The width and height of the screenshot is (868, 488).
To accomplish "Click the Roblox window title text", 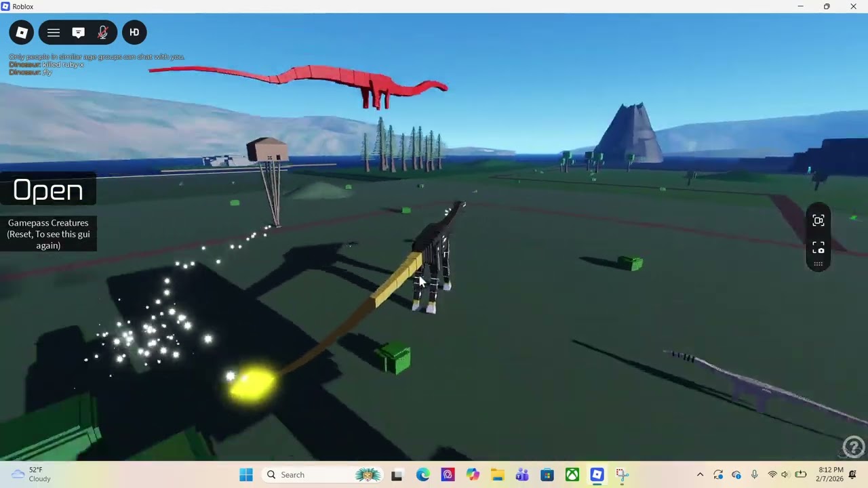I will pos(23,6).
